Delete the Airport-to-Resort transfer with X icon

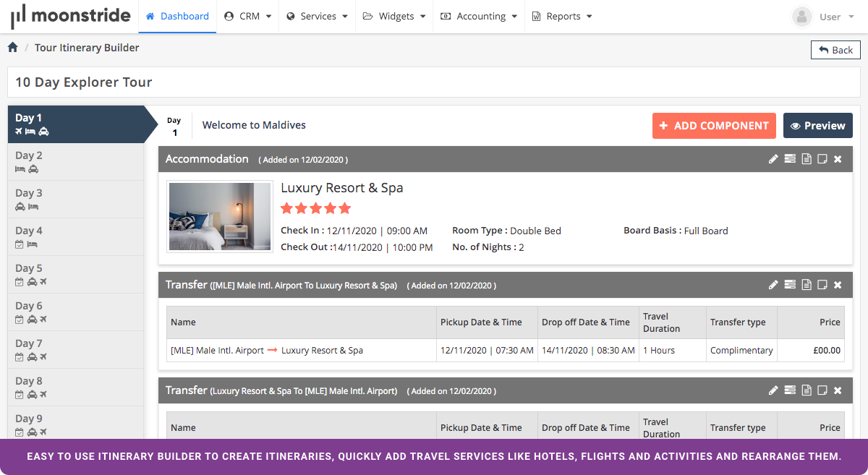click(x=838, y=285)
